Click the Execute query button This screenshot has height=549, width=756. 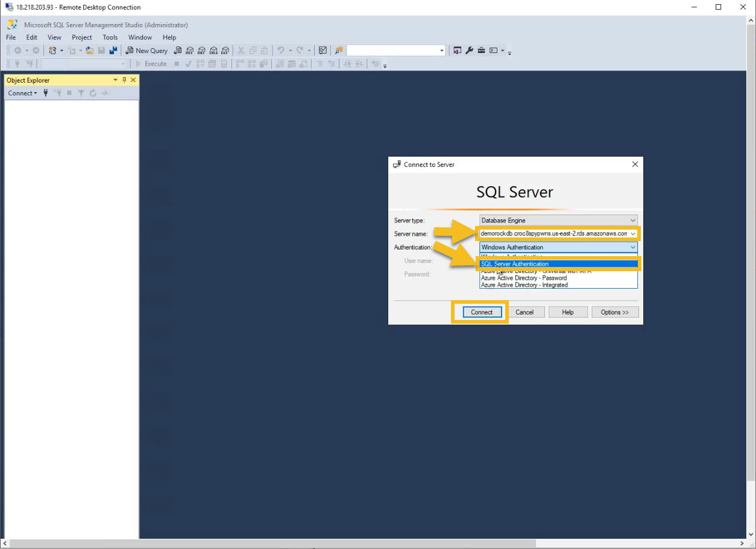[x=151, y=64]
